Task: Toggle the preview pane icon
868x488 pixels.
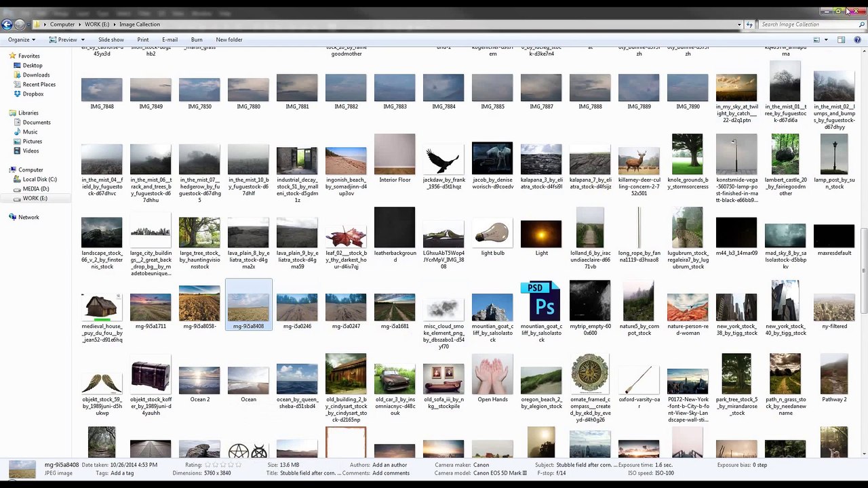Action: 841,40
